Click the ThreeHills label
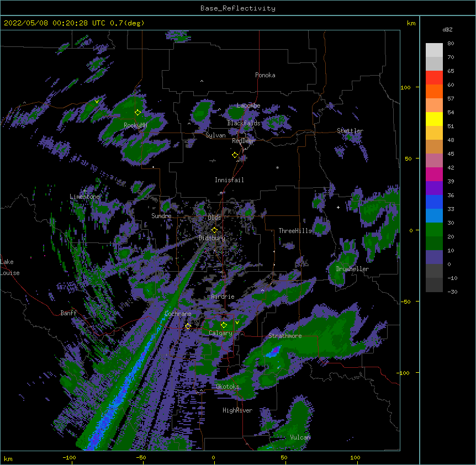Image resolution: width=476 pixels, height=465 pixels. point(295,231)
